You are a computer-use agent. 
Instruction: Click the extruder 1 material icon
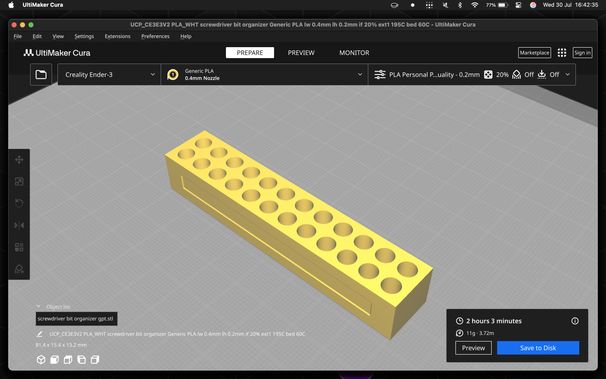173,75
